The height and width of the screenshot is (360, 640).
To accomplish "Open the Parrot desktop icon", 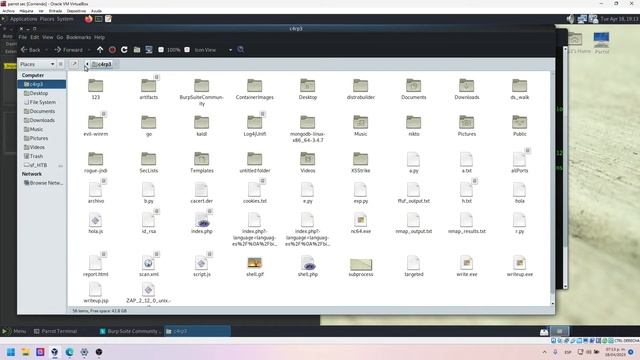I will (602, 43).
